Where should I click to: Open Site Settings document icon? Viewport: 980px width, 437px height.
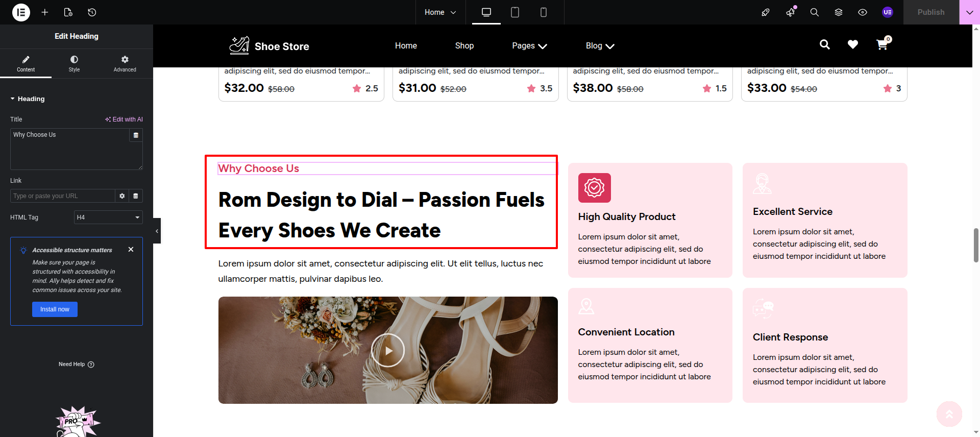point(68,12)
